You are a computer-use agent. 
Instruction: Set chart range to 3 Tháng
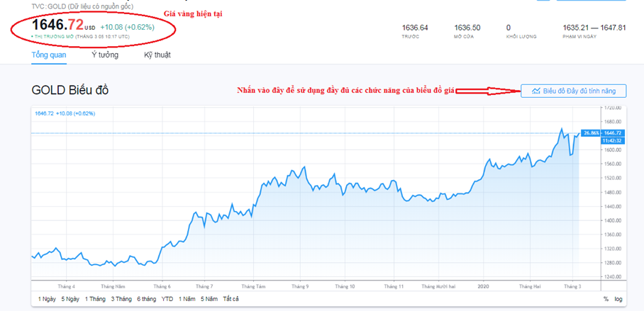[122, 299]
